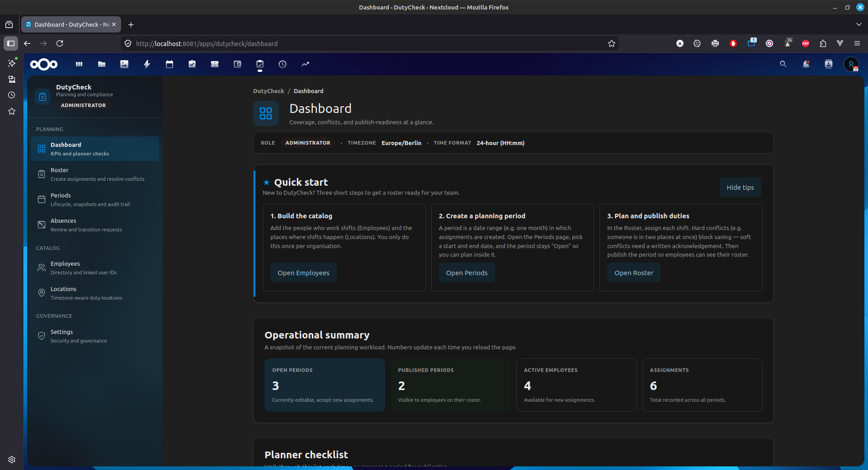Click the Europe/Berlin timezone value

click(x=401, y=143)
